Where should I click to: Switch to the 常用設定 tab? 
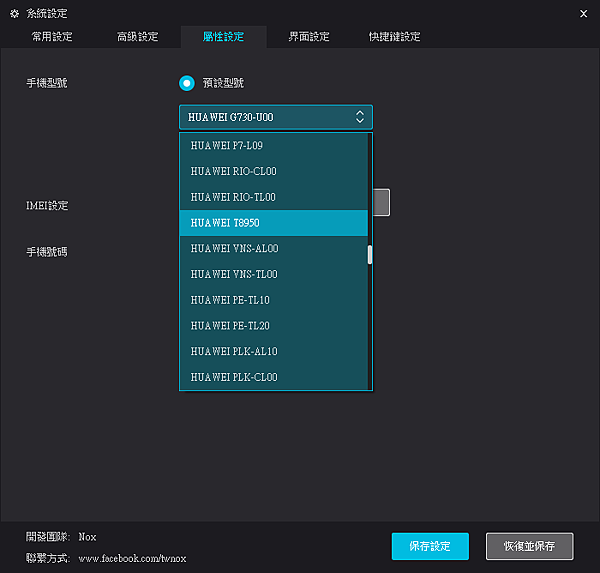point(52,37)
